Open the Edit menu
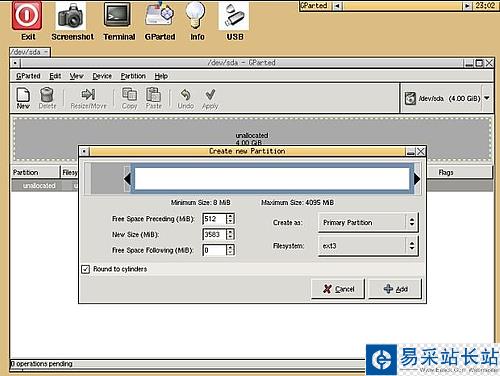Image resolution: width=500 pixels, height=376 pixels. [x=55, y=76]
